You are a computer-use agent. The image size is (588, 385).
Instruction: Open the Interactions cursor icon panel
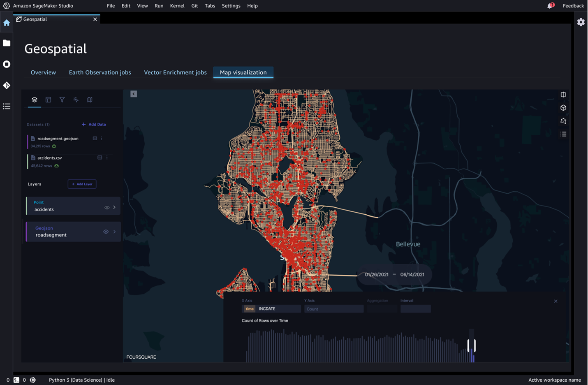coord(76,100)
